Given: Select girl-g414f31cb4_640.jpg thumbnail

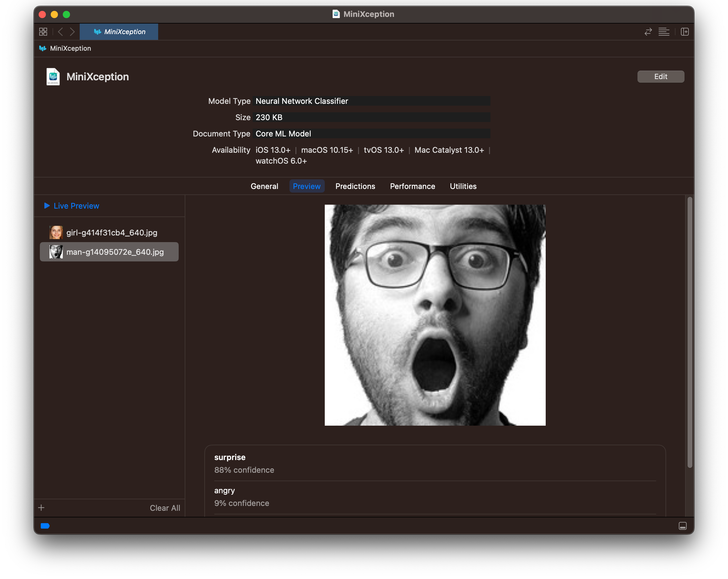Looking at the screenshot, I should point(56,232).
